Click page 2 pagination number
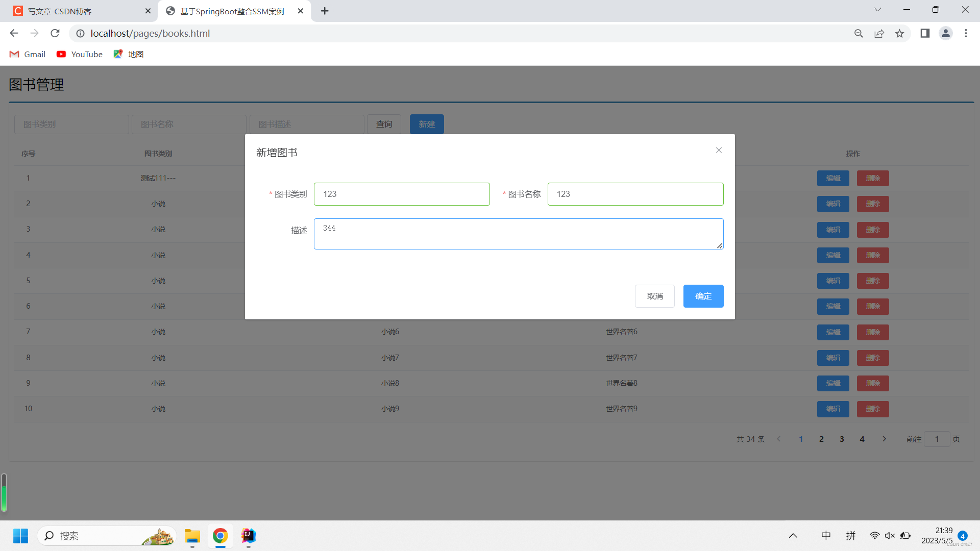Screen dimensions: 980x551 tap(821, 439)
